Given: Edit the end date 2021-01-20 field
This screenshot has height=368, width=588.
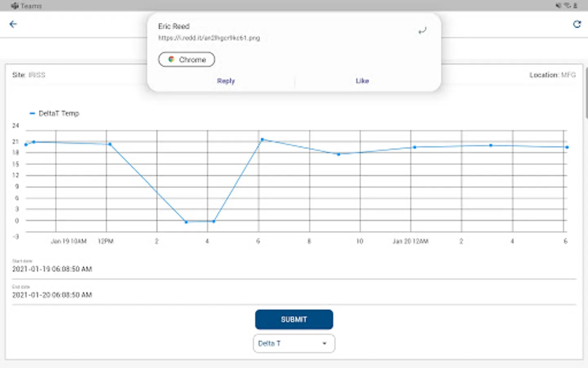Looking at the screenshot, I should tap(294, 294).
